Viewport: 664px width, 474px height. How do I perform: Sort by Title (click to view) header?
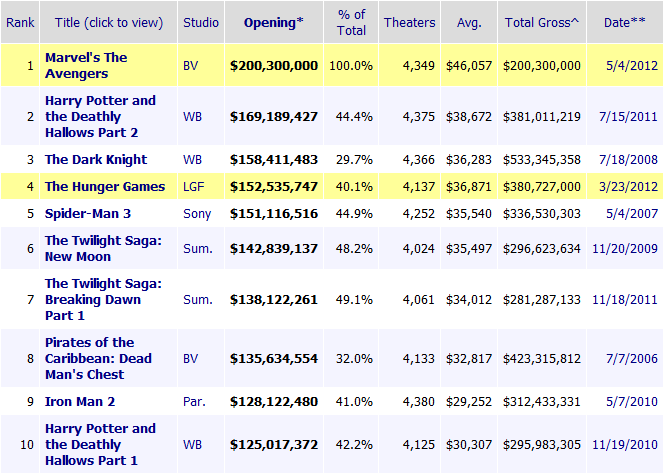(109, 22)
